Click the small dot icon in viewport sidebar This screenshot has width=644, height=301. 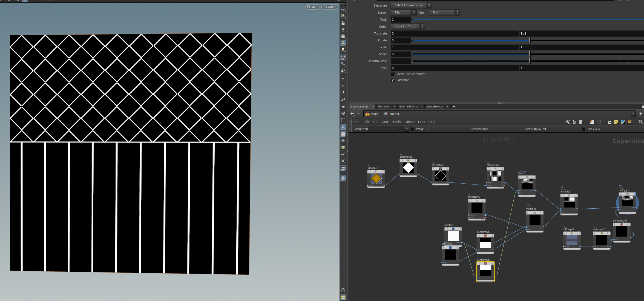(343, 79)
